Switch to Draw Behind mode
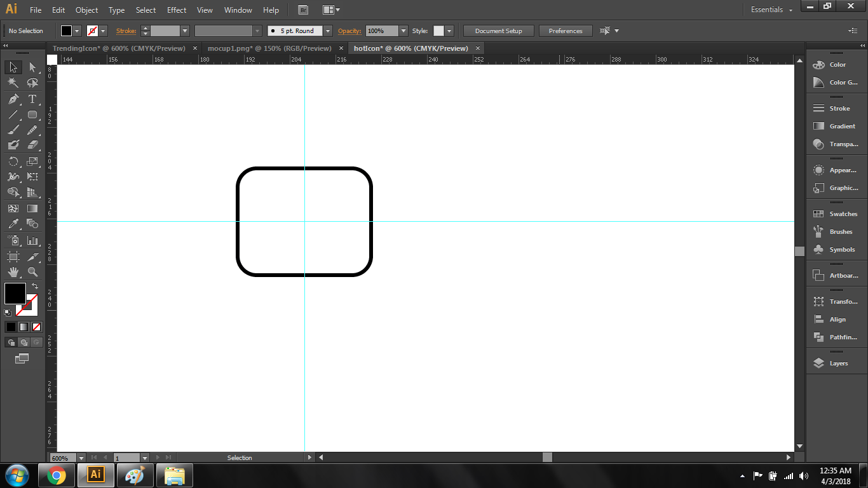Image resolution: width=868 pixels, height=488 pixels. tap(24, 342)
